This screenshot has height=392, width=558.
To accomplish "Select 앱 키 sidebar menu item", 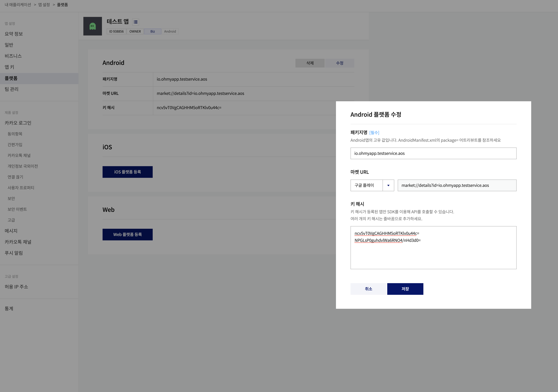I will pos(9,67).
